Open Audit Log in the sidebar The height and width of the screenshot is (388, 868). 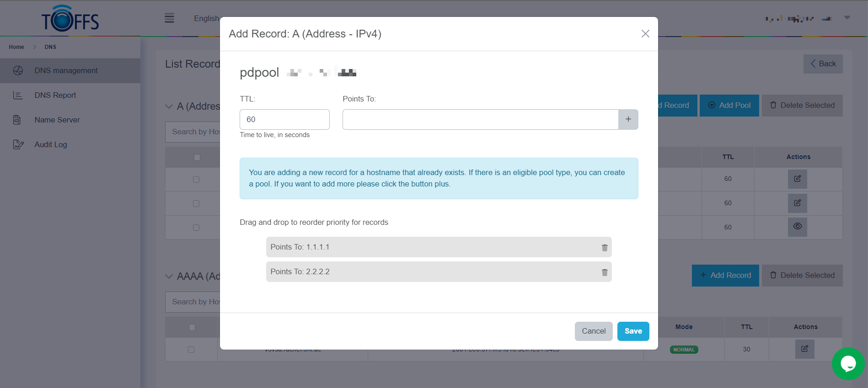[x=51, y=144]
